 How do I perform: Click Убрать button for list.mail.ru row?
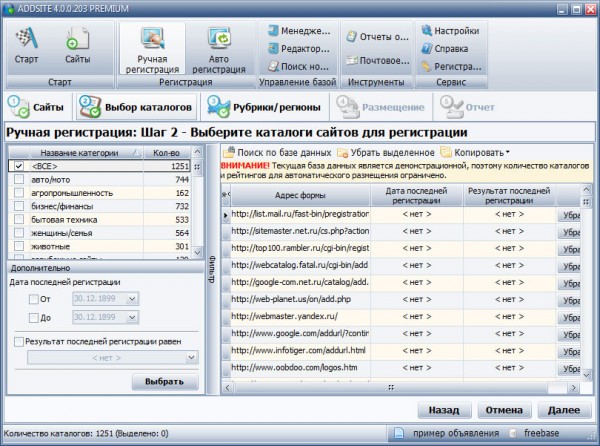pyautogui.click(x=569, y=215)
